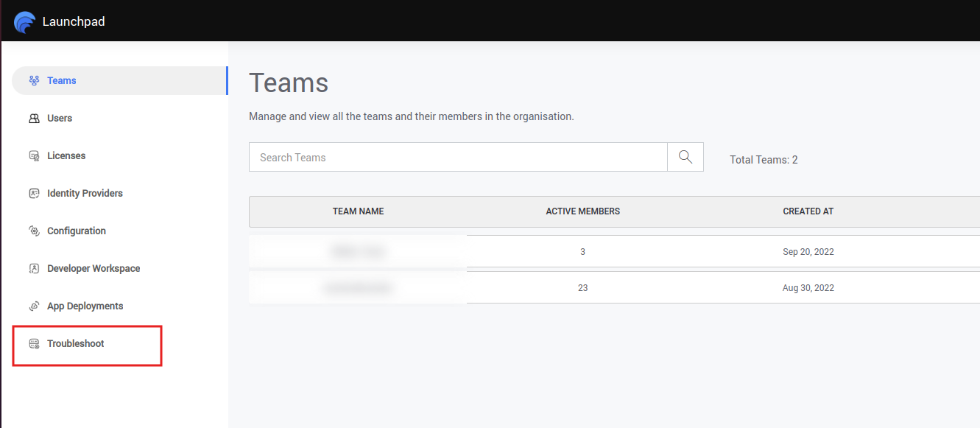
Task: Select the App Deployments sidebar icon
Action: [x=34, y=306]
